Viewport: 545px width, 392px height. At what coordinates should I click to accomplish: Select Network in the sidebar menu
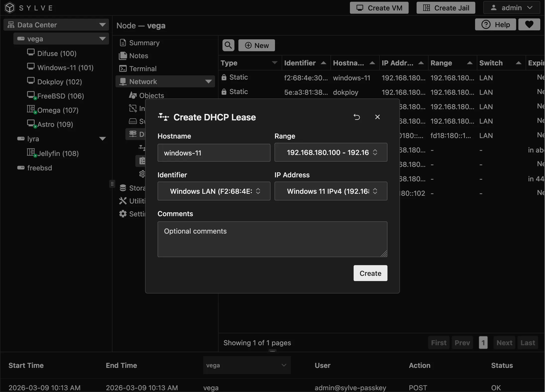[x=143, y=81]
